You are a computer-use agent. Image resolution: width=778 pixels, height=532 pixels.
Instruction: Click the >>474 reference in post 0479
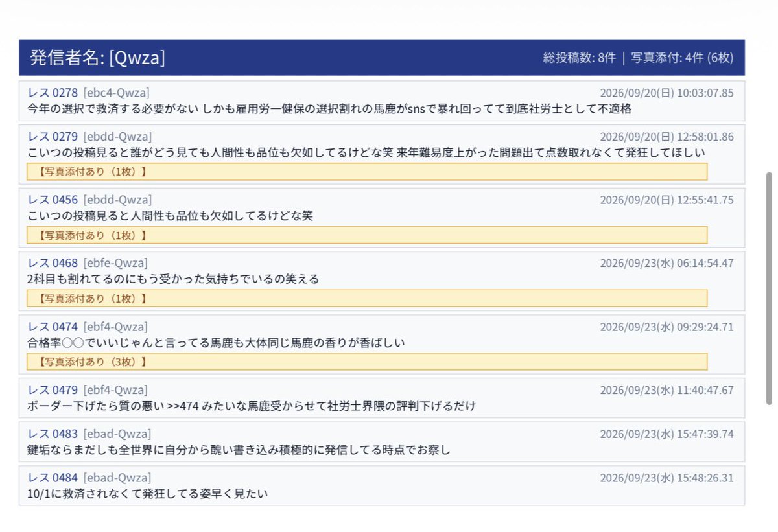[x=183, y=406]
